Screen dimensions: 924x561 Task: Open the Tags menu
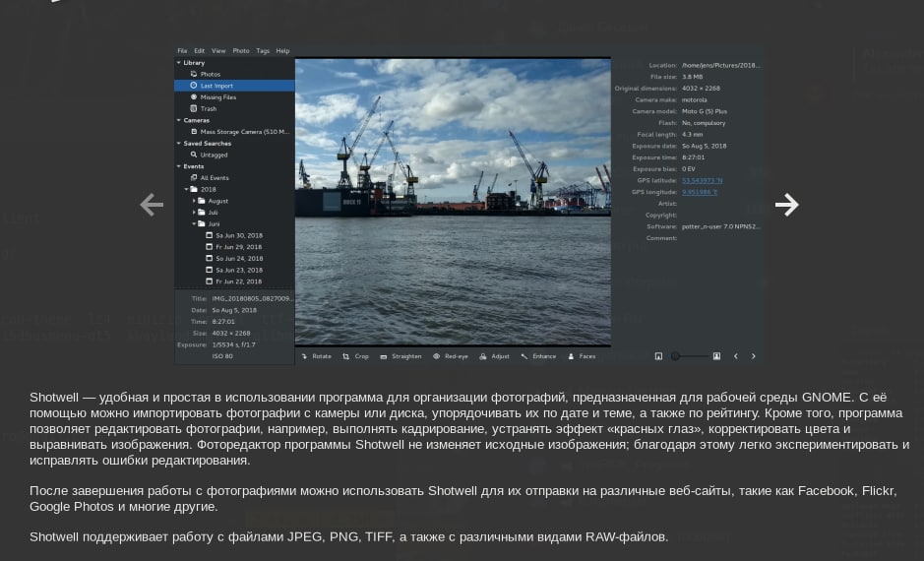[x=263, y=50]
